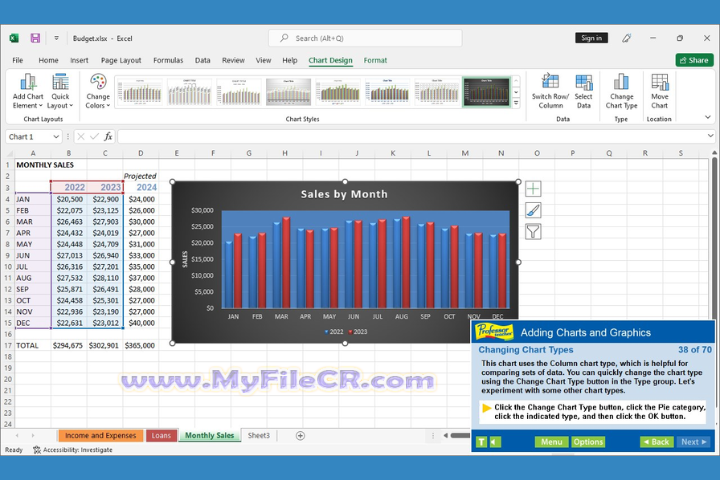Click Switch Row/Column icon
This screenshot has height=480, width=720.
point(550,91)
